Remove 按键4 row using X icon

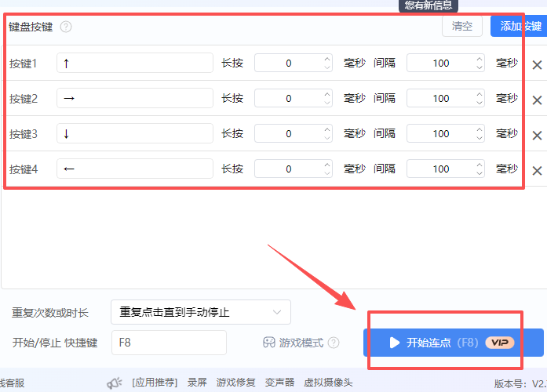coord(538,171)
